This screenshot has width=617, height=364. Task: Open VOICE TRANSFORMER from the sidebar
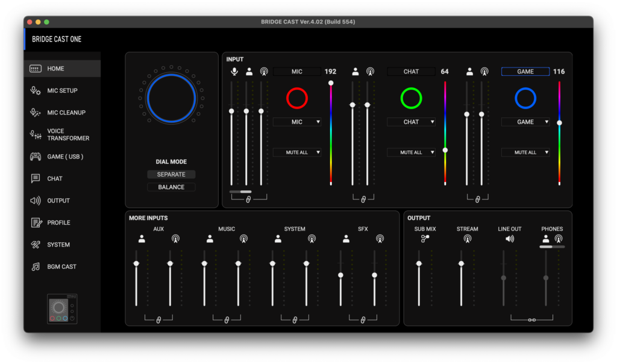pyautogui.click(x=62, y=134)
